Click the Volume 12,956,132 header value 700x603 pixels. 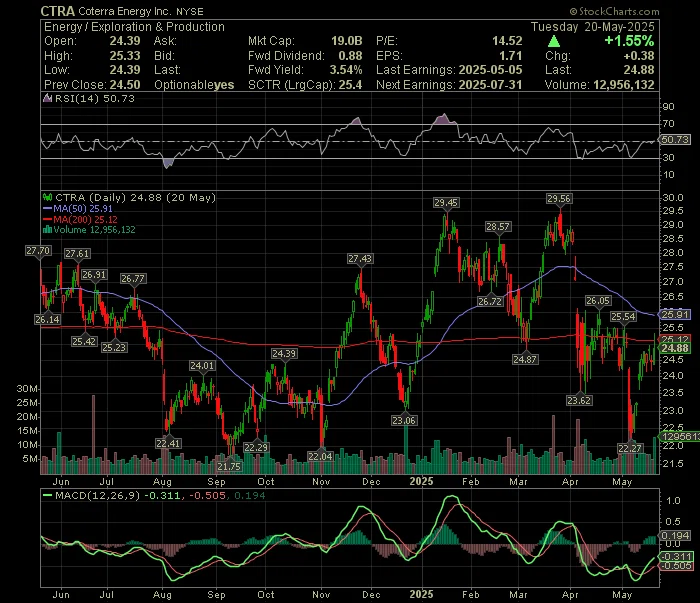(x=624, y=85)
